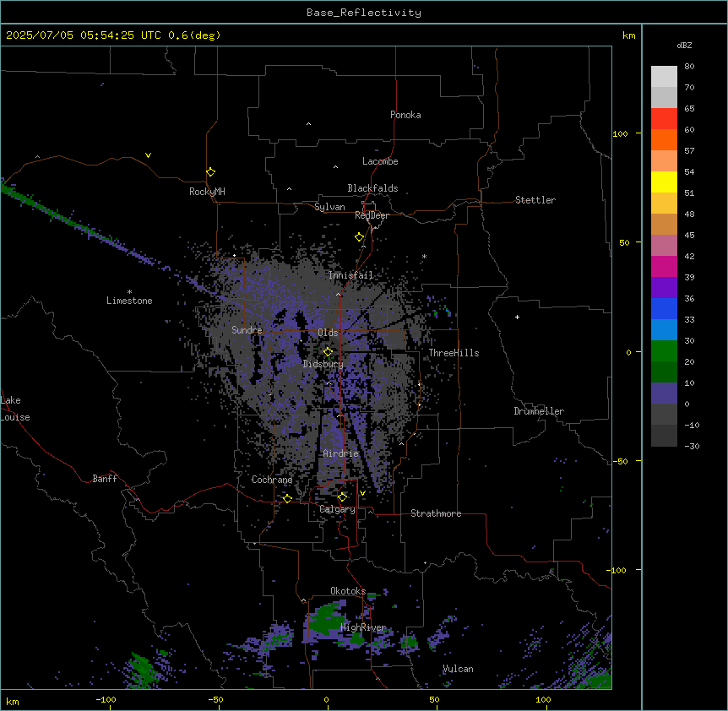Select the green 30 dBZ legend swatch
The image size is (728, 711).
664,351
